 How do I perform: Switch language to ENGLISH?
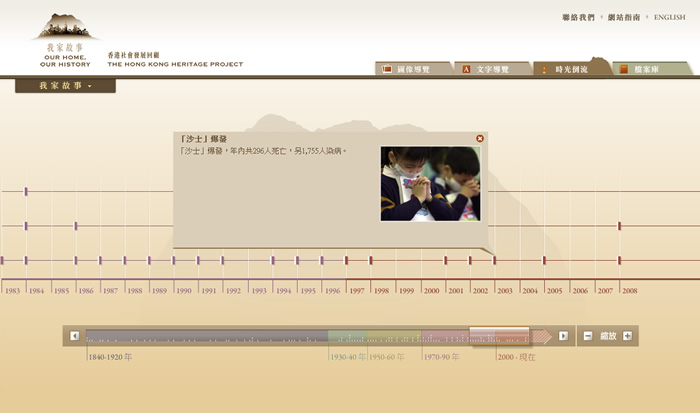click(x=669, y=17)
